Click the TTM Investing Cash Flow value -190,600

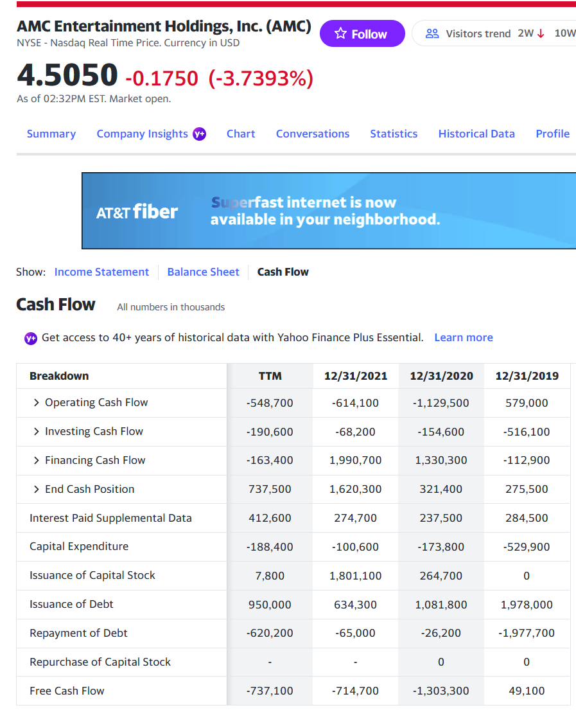(x=270, y=432)
